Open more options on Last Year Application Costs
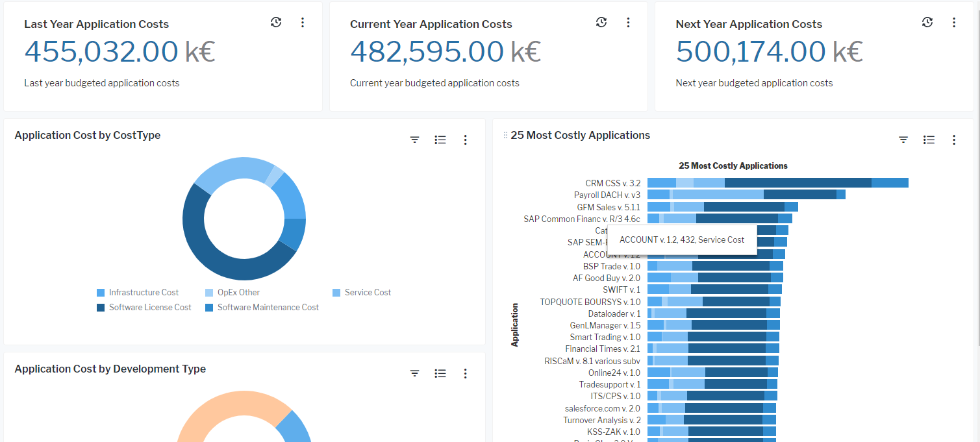980x442 pixels. (303, 23)
